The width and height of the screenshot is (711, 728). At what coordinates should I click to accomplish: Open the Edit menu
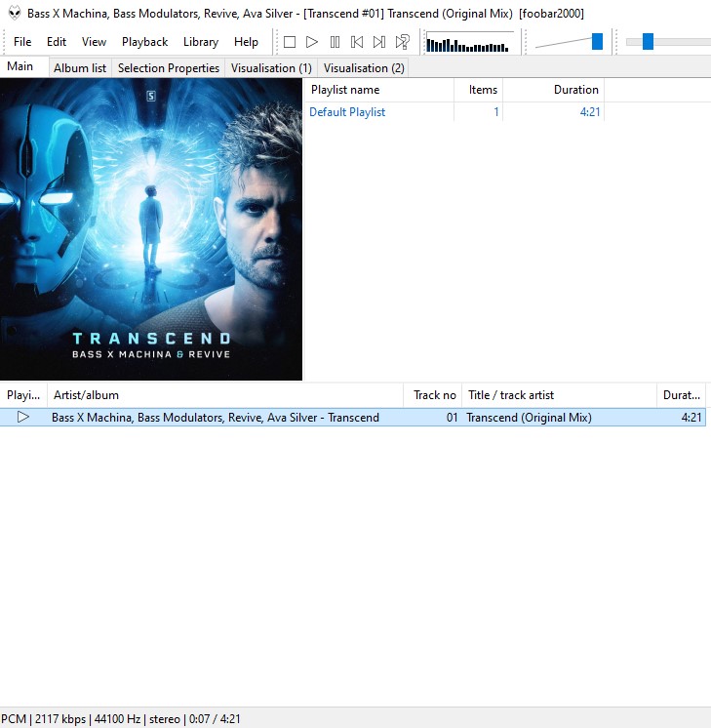click(x=57, y=42)
